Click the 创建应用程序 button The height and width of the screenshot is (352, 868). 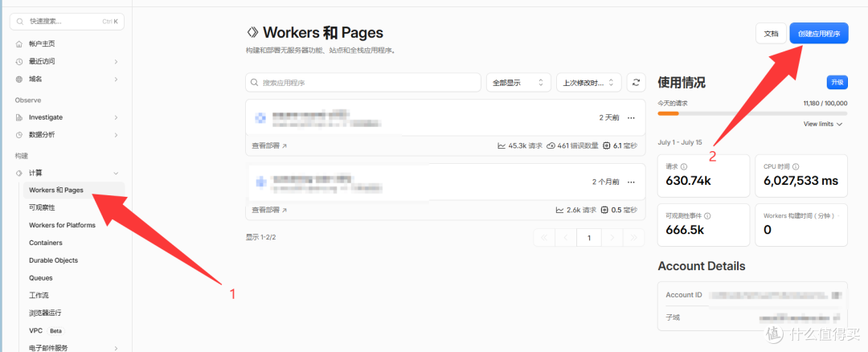819,33
